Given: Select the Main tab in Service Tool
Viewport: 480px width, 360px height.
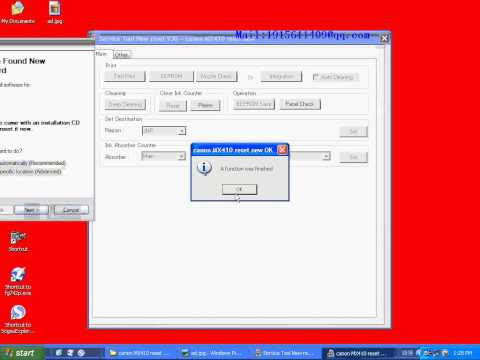Looking at the screenshot, I should point(102,53).
